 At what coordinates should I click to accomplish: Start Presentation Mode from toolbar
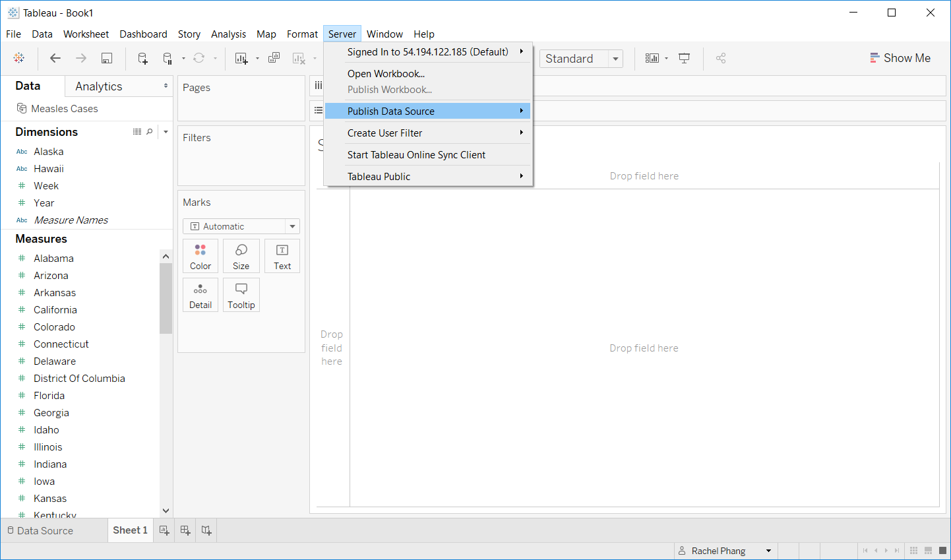click(x=684, y=59)
